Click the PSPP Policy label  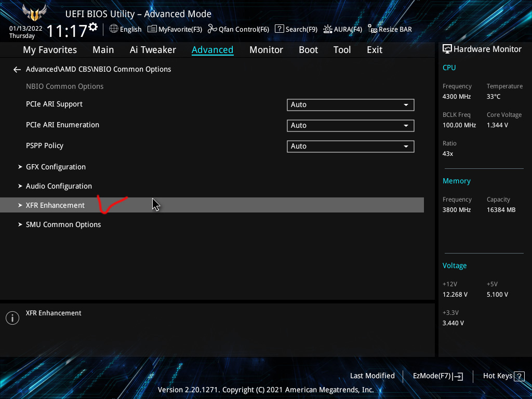(x=45, y=145)
